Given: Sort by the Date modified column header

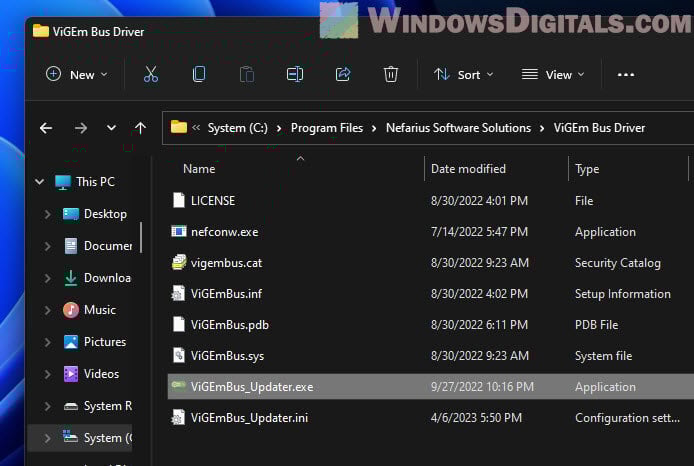Looking at the screenshot, I should 468,169.
